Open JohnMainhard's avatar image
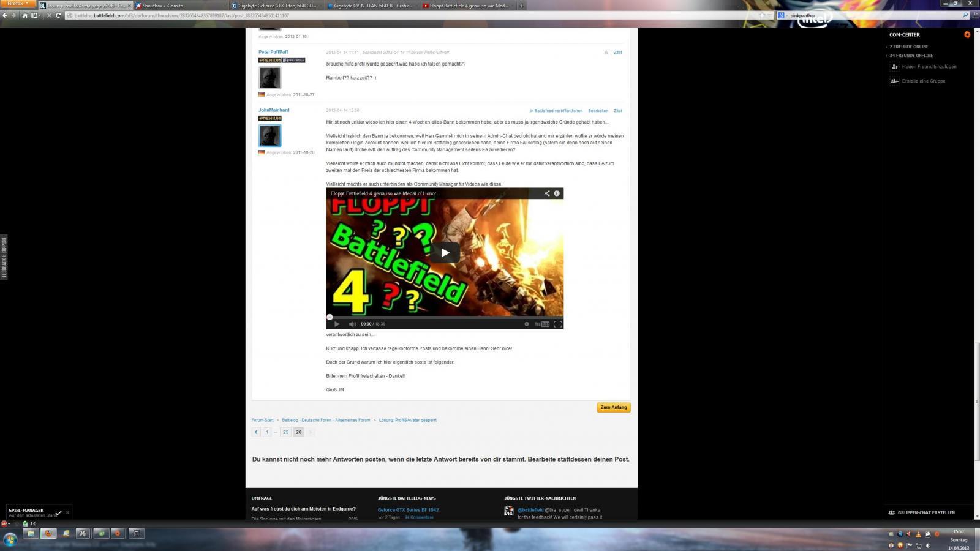The image size is (980, 551). (x=269, y=135)
